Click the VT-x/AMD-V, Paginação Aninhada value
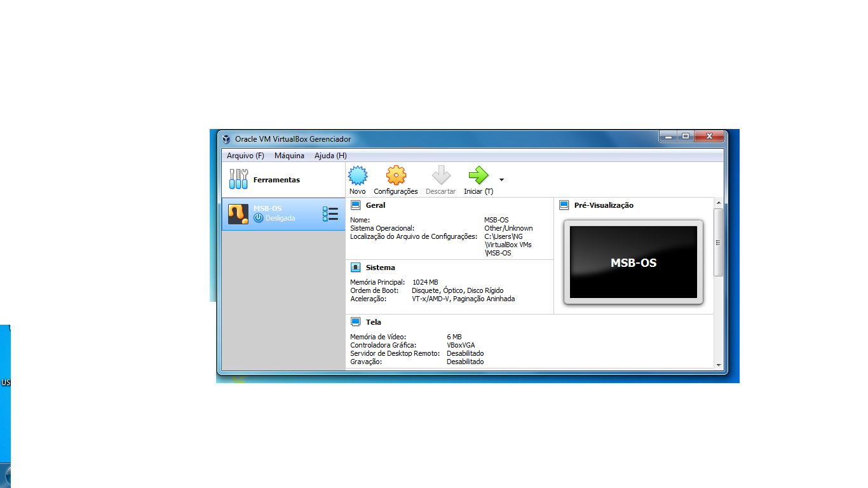 point(463,299)
